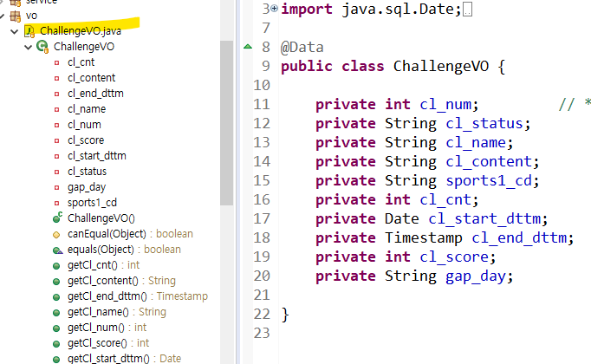Click the cl_content private field icon
591x364 pixels.
coord(56,78)
